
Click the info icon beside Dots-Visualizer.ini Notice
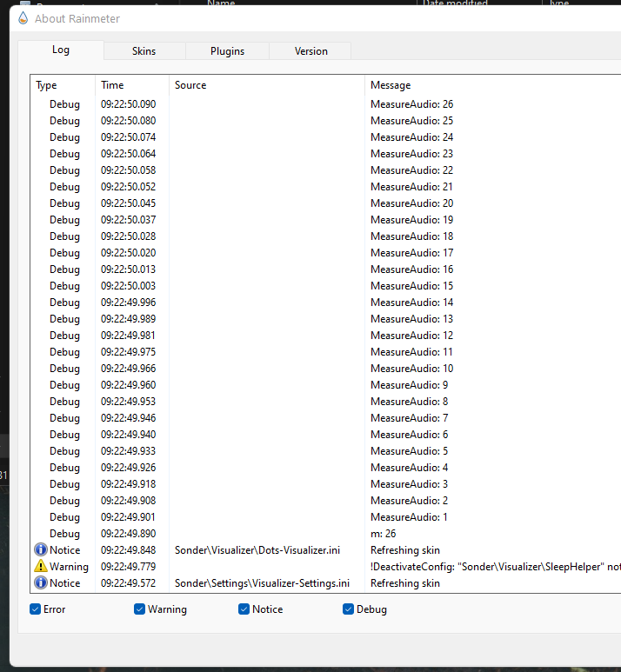coord(41,549)
